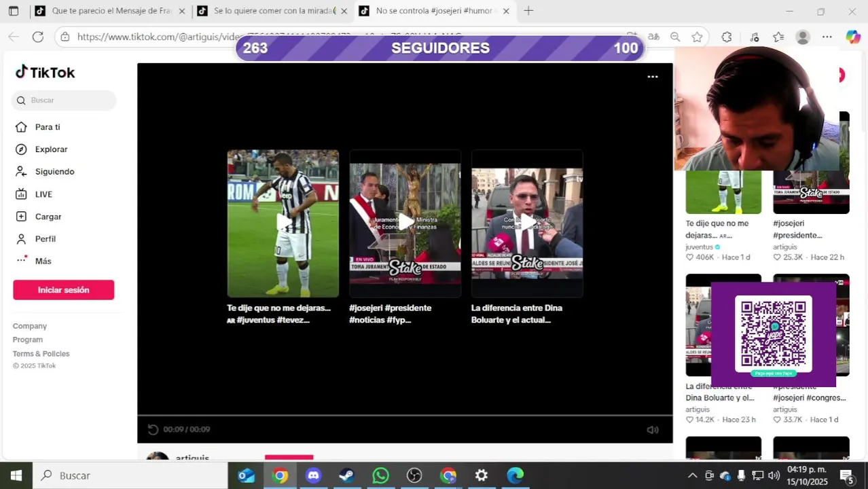Image resolution: width=868 pixels, height=489 pixels.
Task: Open the Copilot sidebar
Action: click(853, 37)
